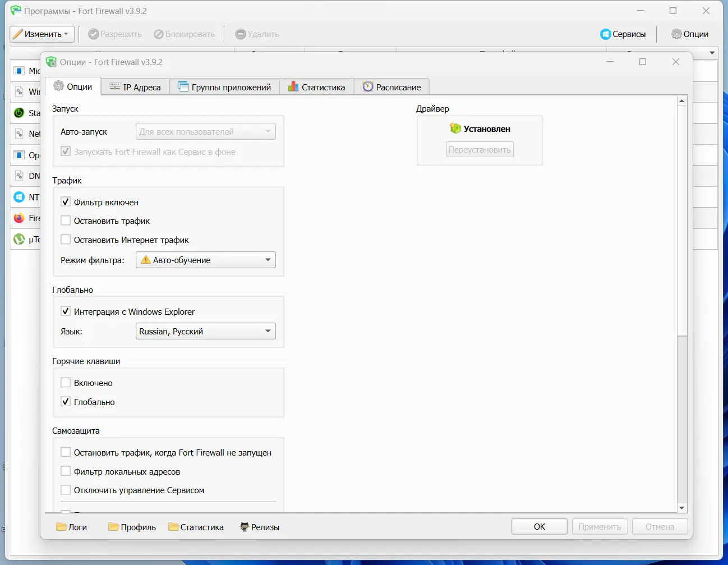Click the OK button
728x565 pixels.
(540, 527)
